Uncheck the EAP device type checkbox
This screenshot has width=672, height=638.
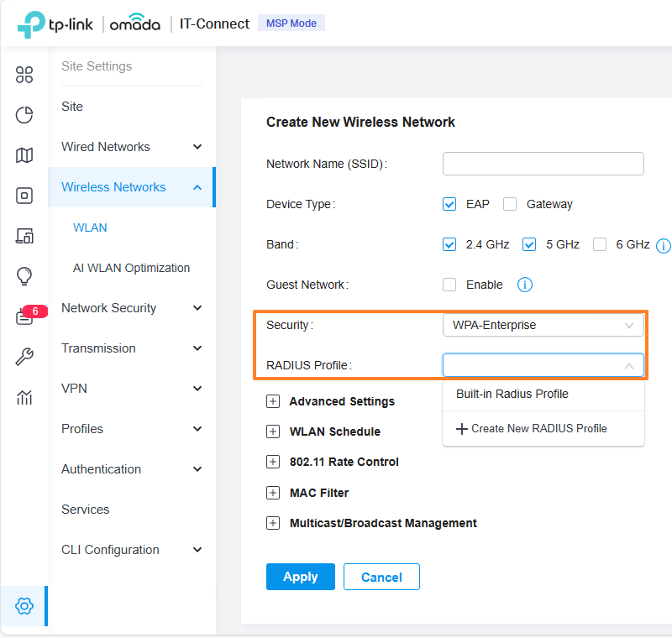point(449,204)
